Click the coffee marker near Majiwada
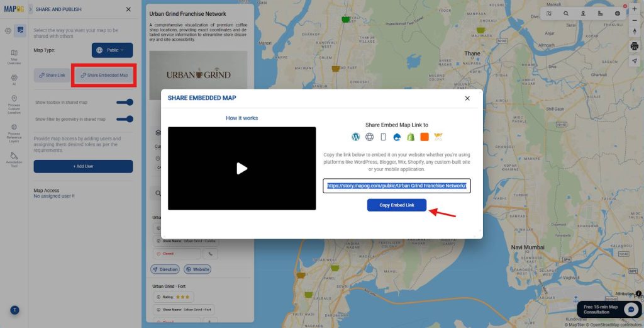The width and height of the screenshot is (644, 328). pos(480,30)
